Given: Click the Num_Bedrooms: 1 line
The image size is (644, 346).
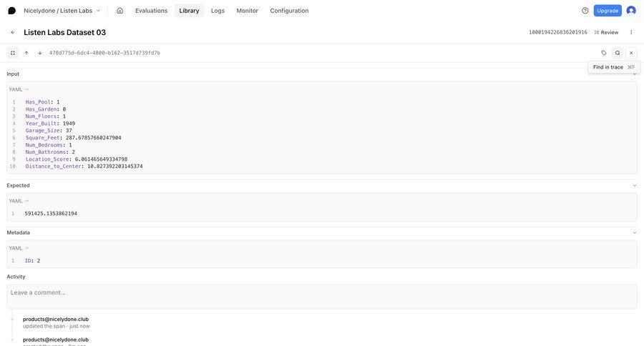Looking at the screenshot, I should point(49,145).
